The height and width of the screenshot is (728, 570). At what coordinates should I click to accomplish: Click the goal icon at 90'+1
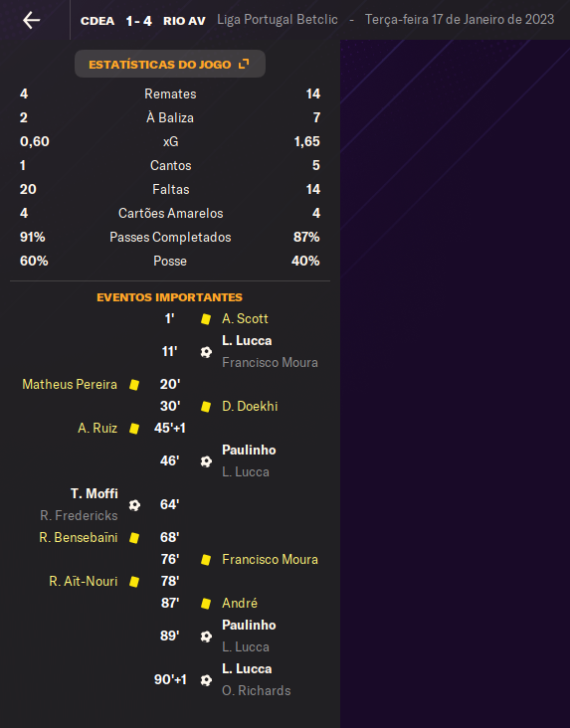coord(206,680)
